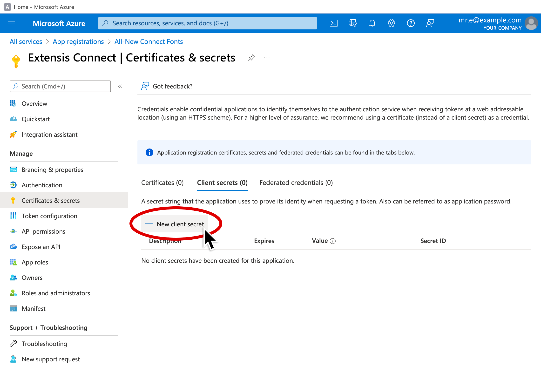Click the New client secret button

175,224
